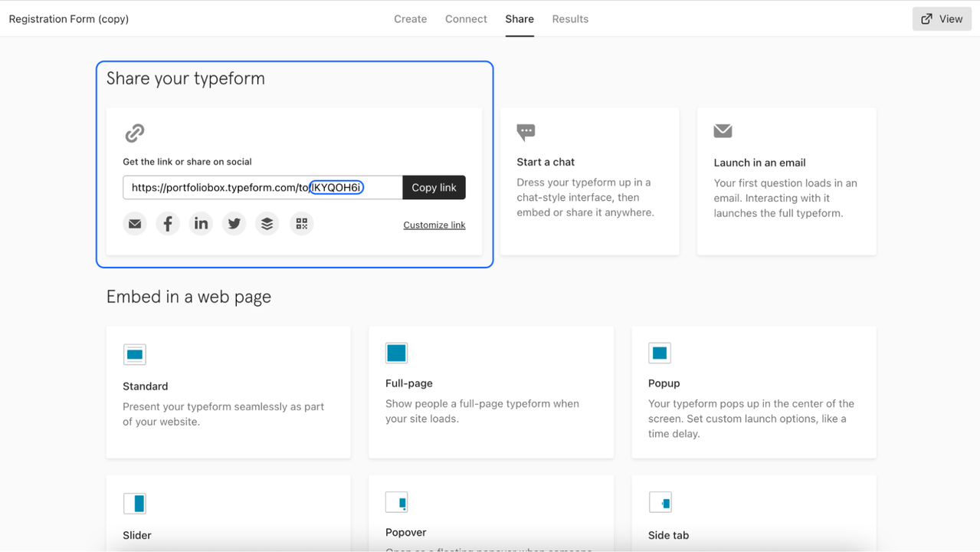This screenshot has height=552, width=980.
Task: Select the Slider embed icon
Action: pos(135,504)
